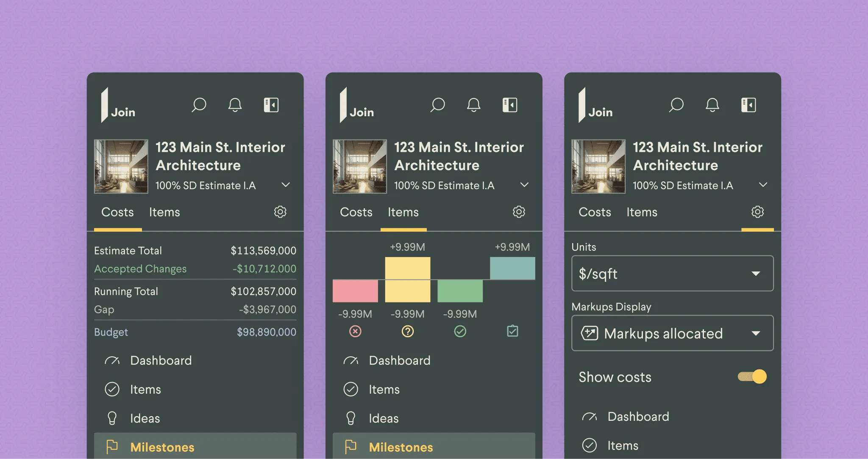The width and height of the screenshot is (868, 459).
Task: Open the Milestones menu entry
Action: [162, 447]
